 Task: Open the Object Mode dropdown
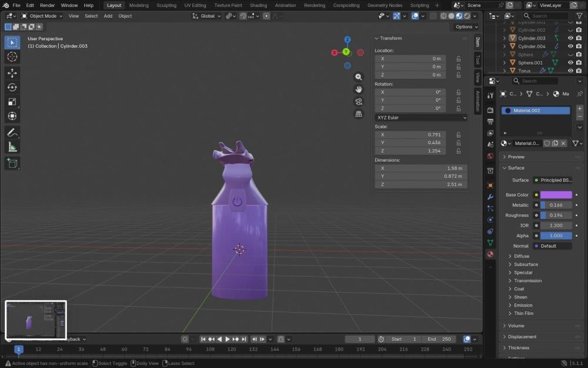point(42,16)
